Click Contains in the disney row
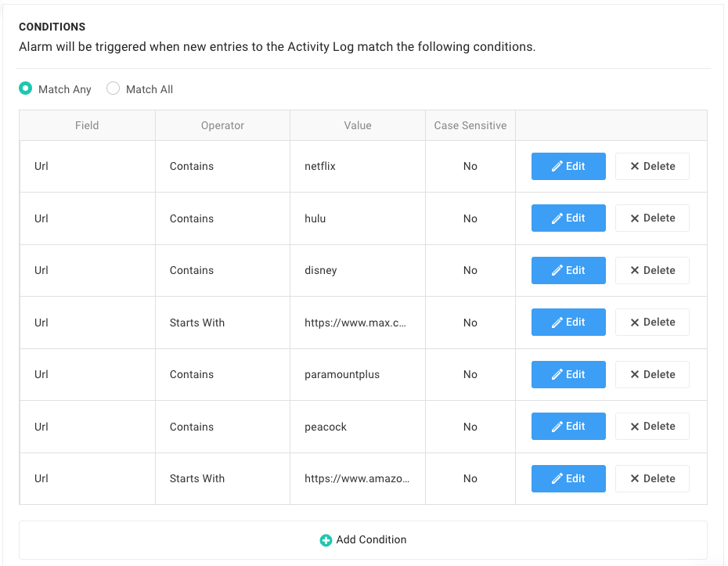The height and width of the screenshot is (566, 728). click(x=191, y=270)
